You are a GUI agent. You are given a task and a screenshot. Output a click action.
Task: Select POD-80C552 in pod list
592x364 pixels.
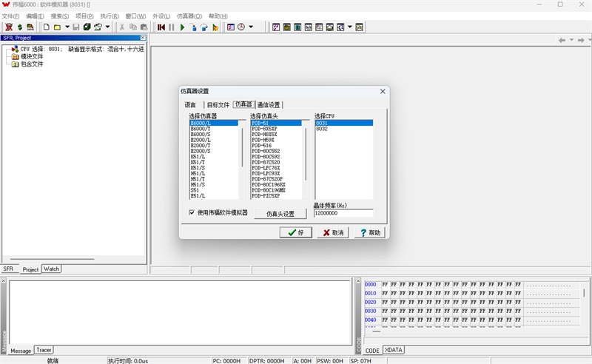coord(276,151)
